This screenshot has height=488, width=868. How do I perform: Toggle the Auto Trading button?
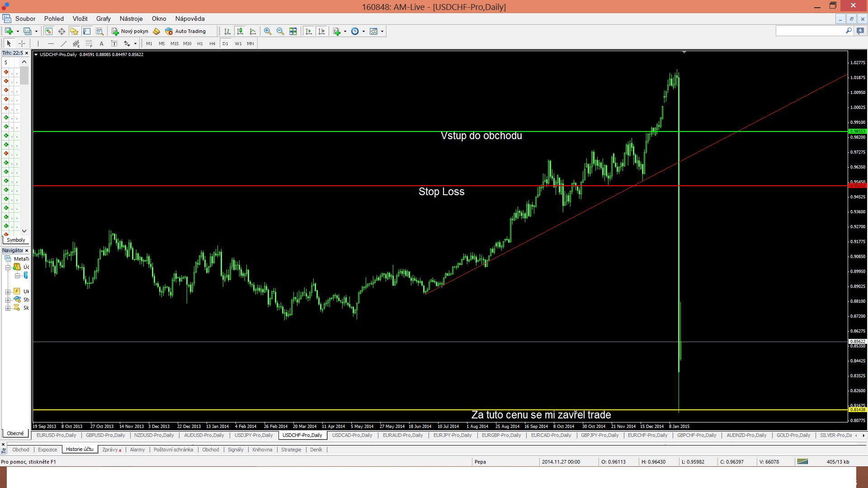coord(186,31)
